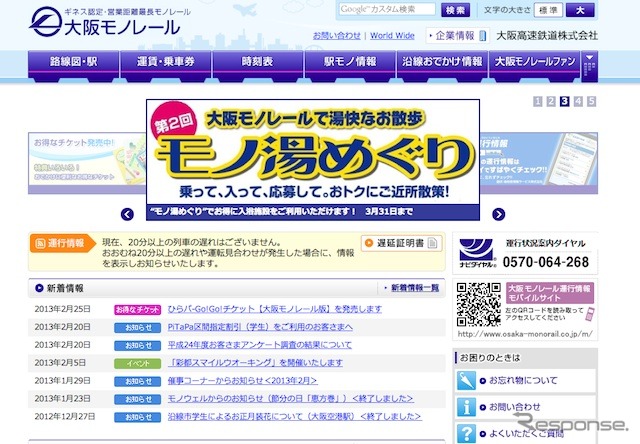
Task: Click the next slide arrow
Action: point(498,214)
